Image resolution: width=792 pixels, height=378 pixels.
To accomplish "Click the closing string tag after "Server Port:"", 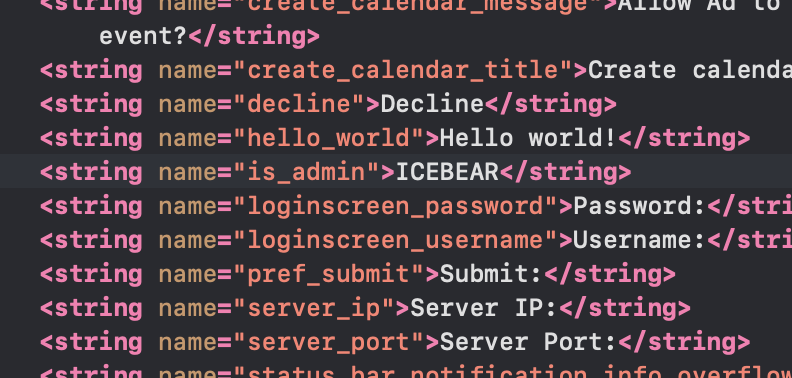I will pyautogui.click(x=684, y=342).
